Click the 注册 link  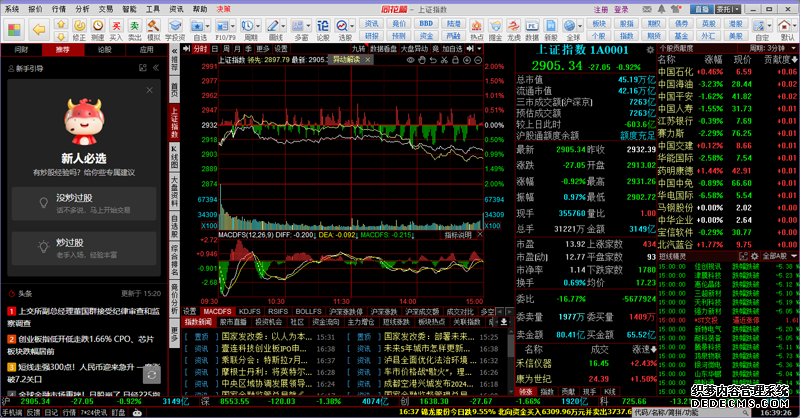pos(601,9)
